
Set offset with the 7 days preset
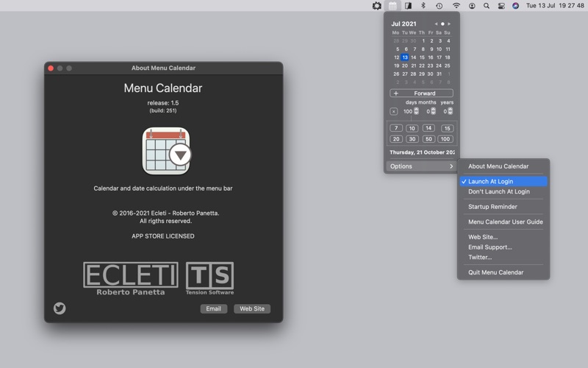[396, 128]
